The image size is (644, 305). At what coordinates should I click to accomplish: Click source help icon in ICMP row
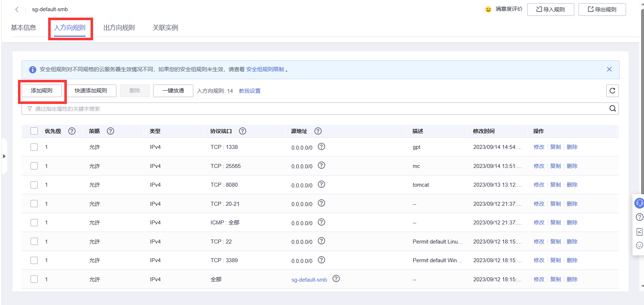[x=322, y=222]
